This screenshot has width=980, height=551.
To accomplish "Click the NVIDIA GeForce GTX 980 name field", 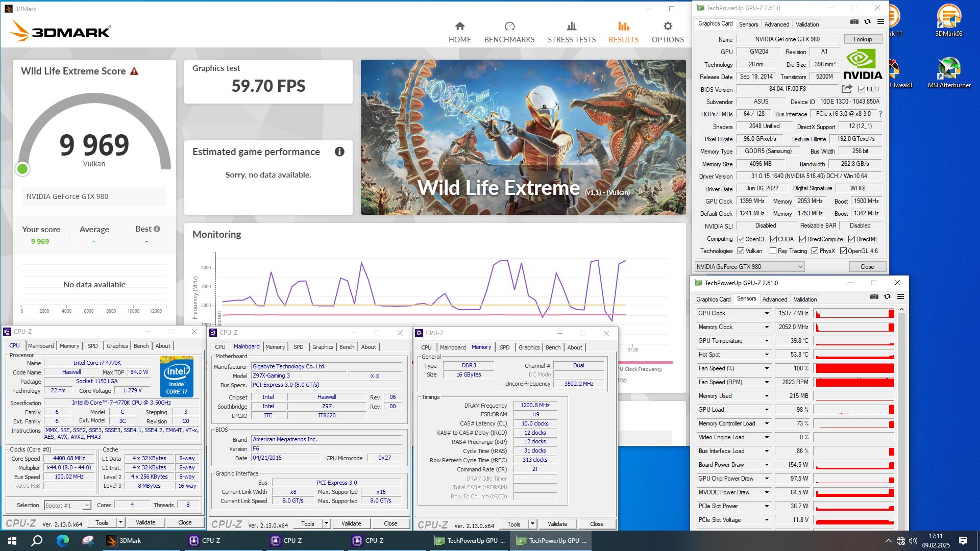I will pos(787,39).
